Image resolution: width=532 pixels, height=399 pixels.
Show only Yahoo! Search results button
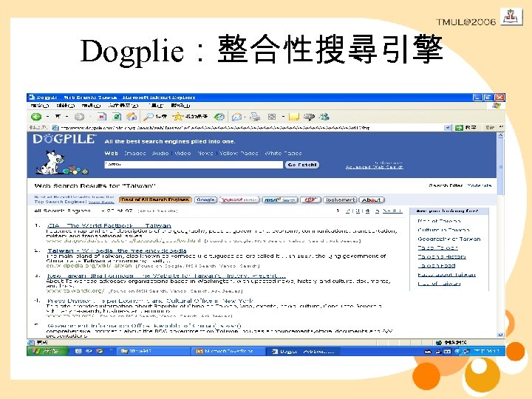pos(239,199)
